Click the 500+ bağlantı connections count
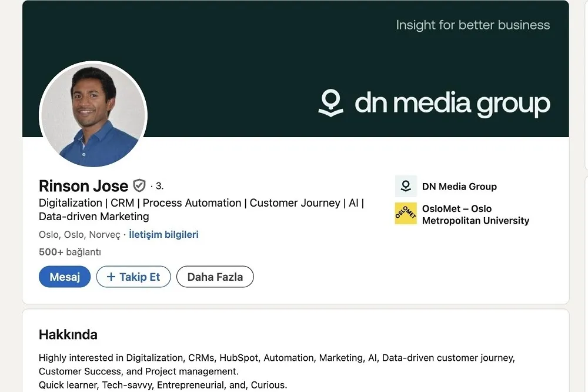 [x=70, y=251]
